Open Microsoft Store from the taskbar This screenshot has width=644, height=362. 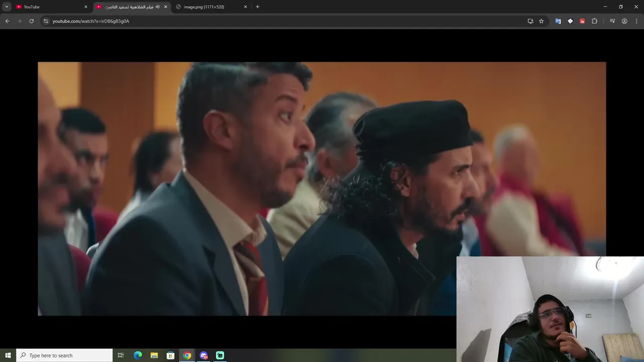[171, 355]
